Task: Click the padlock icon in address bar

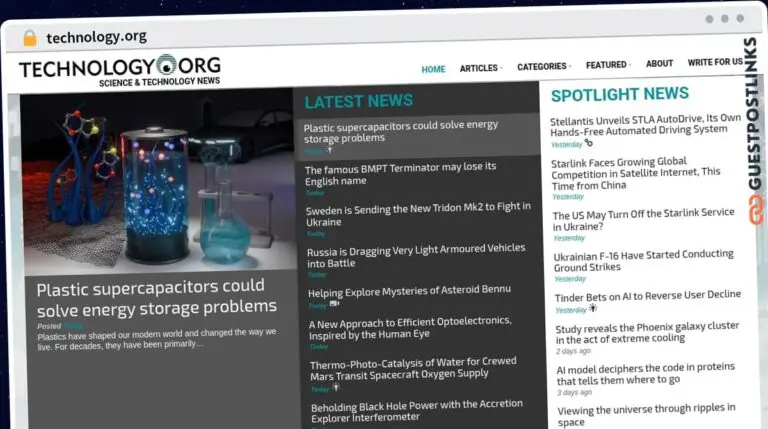Action: pyautogui.click(x=29, y=37)
